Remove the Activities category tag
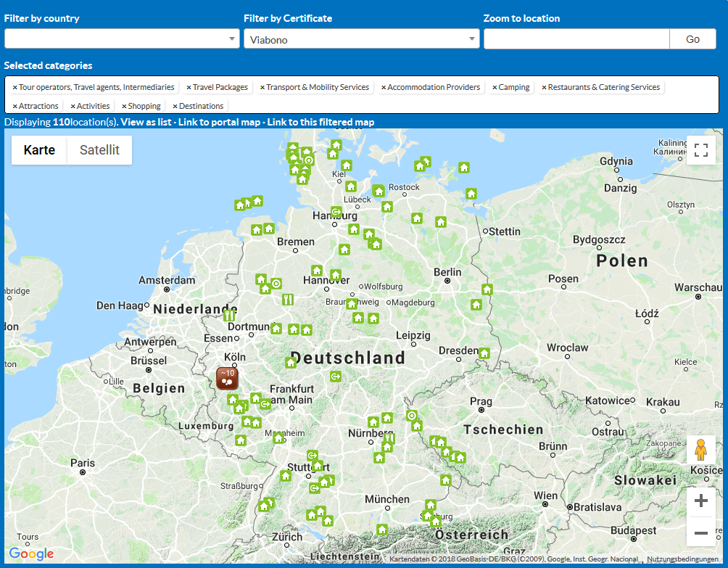 click(73, 107)
